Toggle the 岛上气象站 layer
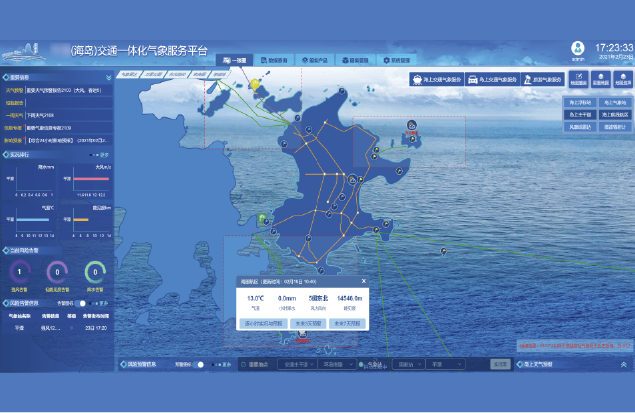Viewport: 635px width, 413px height. pyautogui.click(x=615, y=103)
